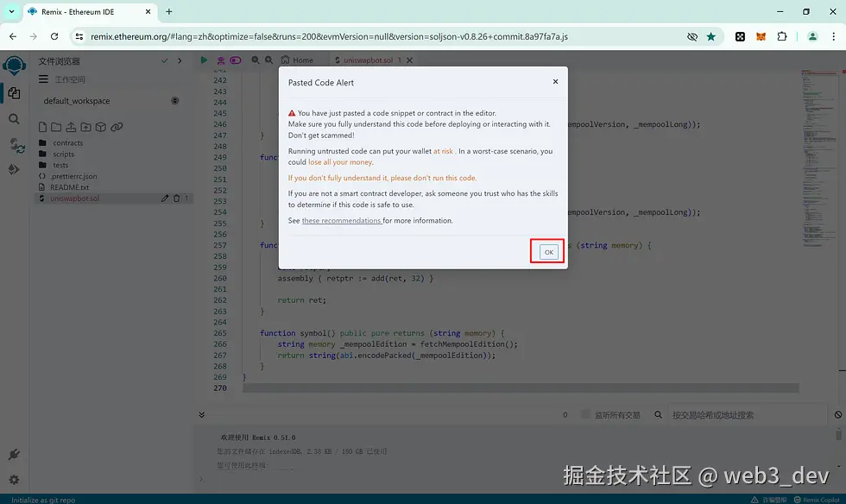The height and width of the screenshot is (504, 846).
Task: Open the MetaMask fox extension icon
Action: coord(761,37)
